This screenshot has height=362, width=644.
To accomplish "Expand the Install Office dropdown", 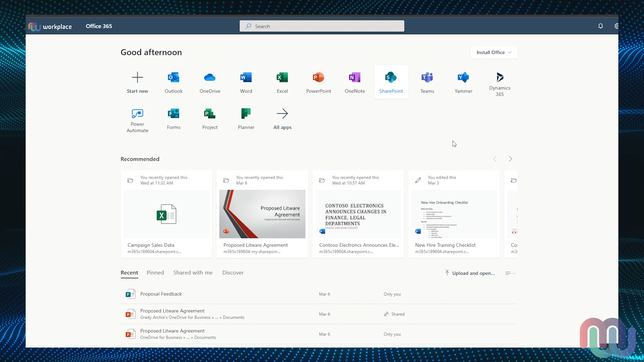I will [x=494, y=52].
